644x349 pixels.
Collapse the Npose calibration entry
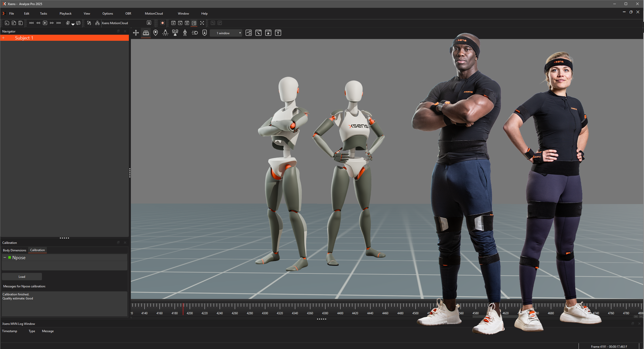tap(5, 257)
